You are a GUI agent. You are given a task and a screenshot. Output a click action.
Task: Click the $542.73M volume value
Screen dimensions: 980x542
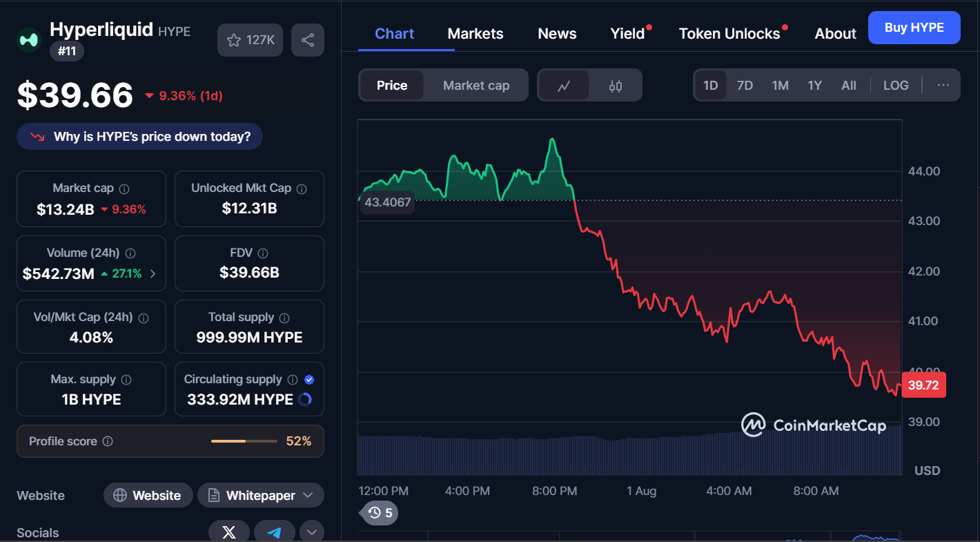58,274
